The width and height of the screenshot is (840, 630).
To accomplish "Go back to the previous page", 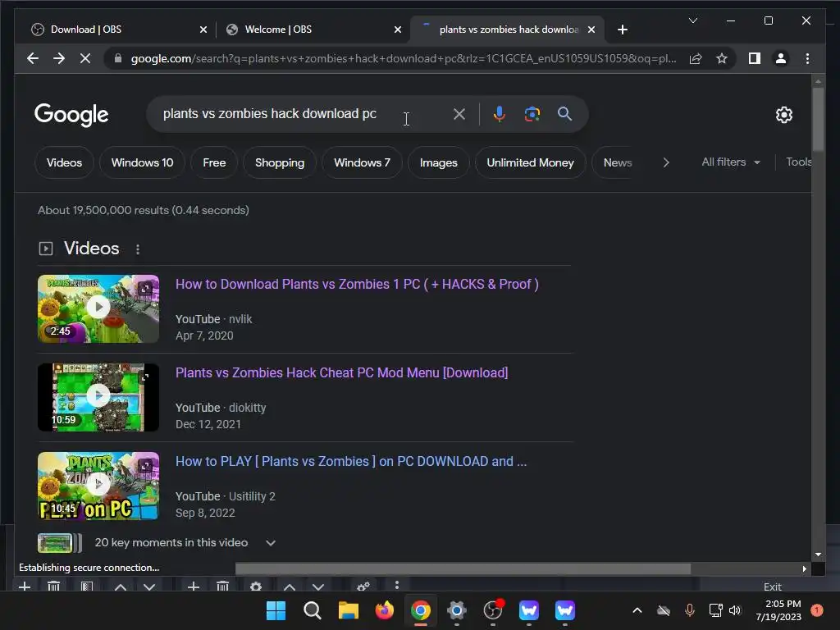I will tap(33, 58).
